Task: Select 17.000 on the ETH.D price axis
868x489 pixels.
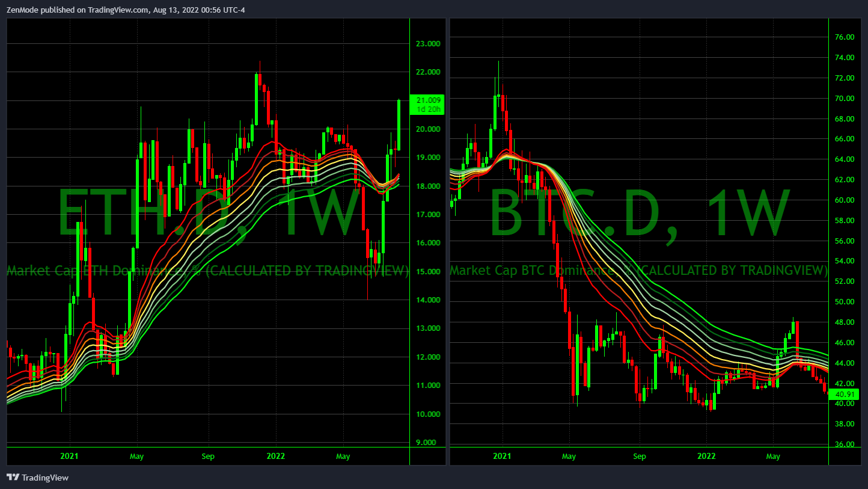Action: pos(429,214)
